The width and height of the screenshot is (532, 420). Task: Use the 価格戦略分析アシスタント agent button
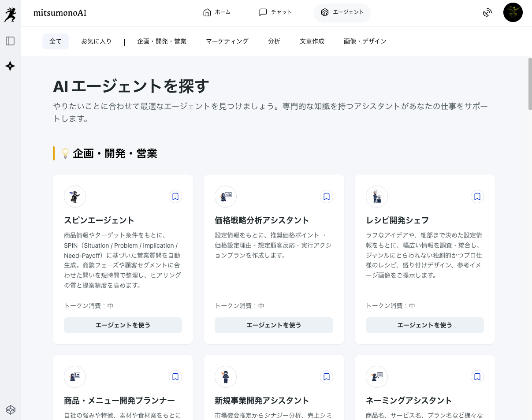pyautogui.click(x=274, y=325)
